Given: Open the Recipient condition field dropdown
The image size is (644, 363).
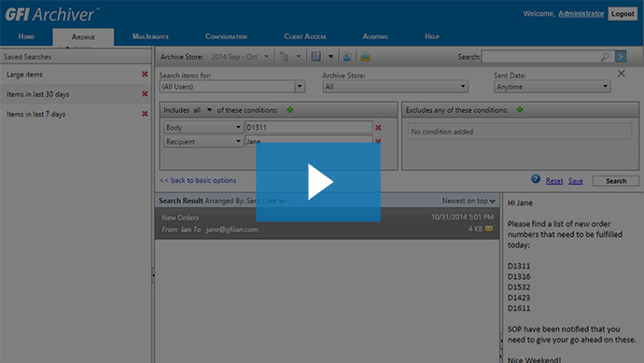Looking at the screenshot, I should [x=203, y=141].
